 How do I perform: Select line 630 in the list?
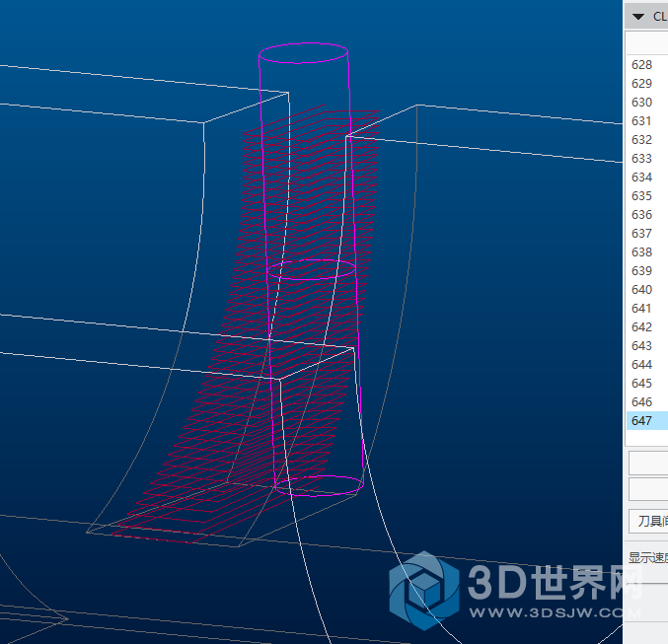click(x=647, y=103)
